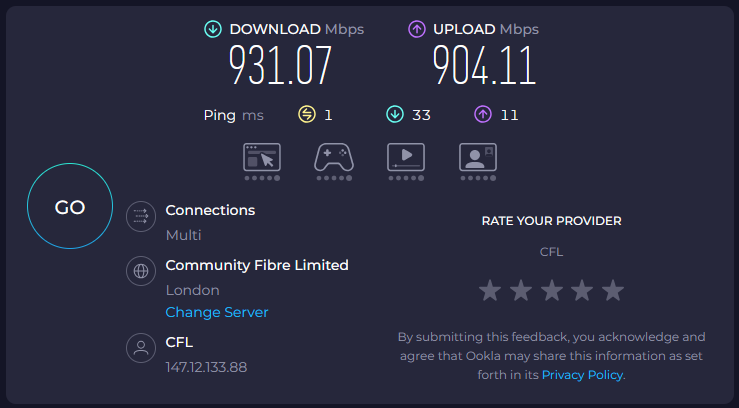Click the Connections mode icon

tap(141, 216)
